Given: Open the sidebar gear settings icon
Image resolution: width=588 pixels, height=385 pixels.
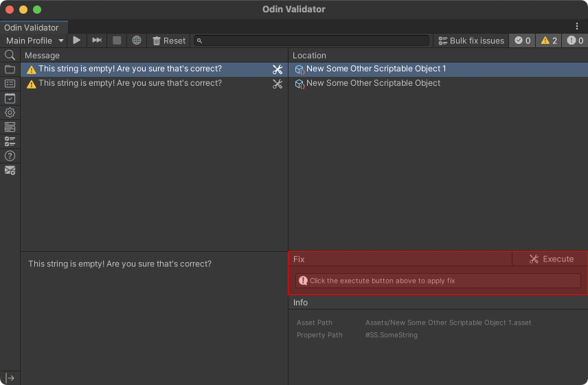Looking at the screenshot, I should coord(10,113).
